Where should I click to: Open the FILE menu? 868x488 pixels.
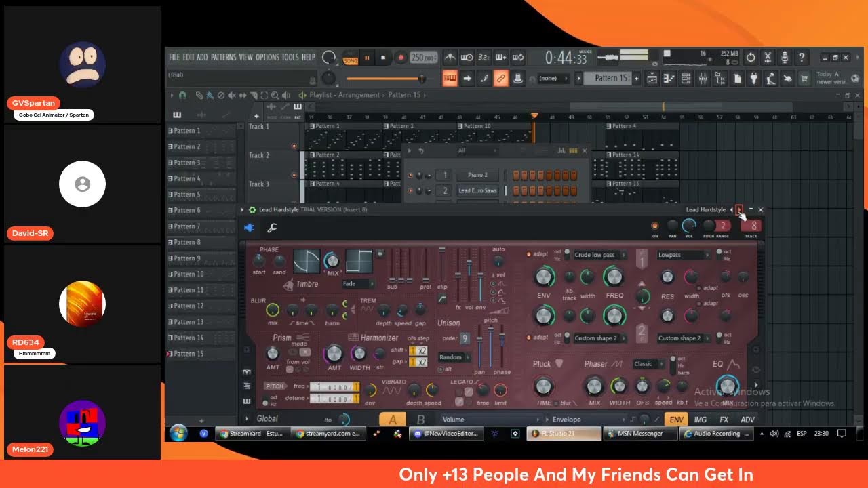point(174,58)
